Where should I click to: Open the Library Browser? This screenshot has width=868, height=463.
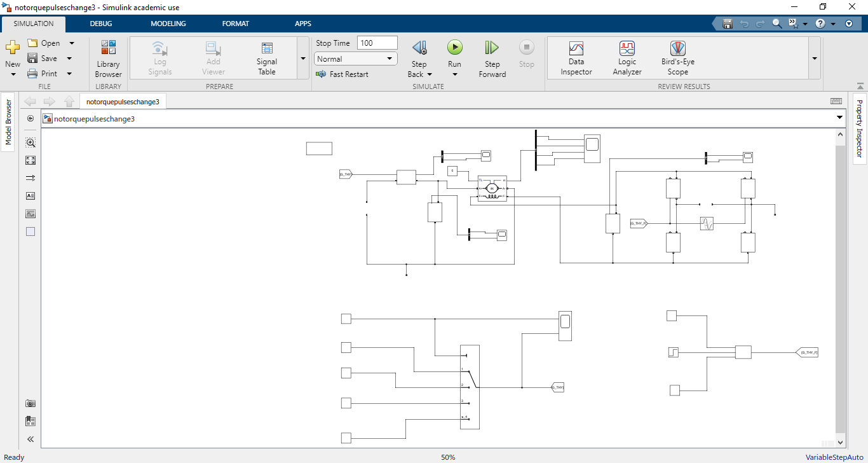pyautogui.click(x=108, y=59)
